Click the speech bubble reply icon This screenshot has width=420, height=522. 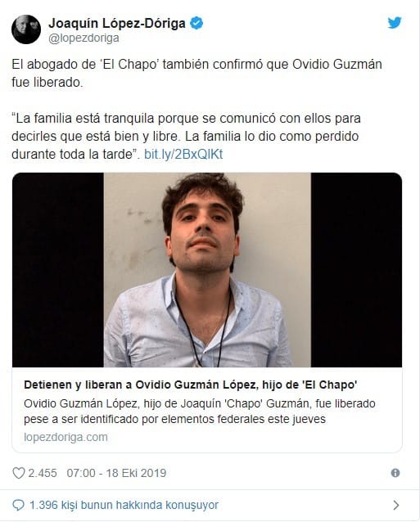pyautogui.click(x=18, y=505)
